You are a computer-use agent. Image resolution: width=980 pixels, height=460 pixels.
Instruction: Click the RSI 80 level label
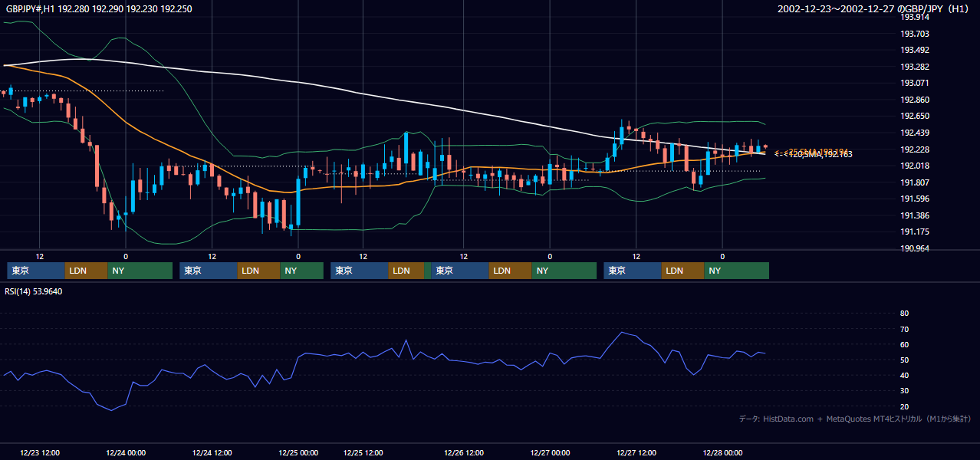(904, 314)
